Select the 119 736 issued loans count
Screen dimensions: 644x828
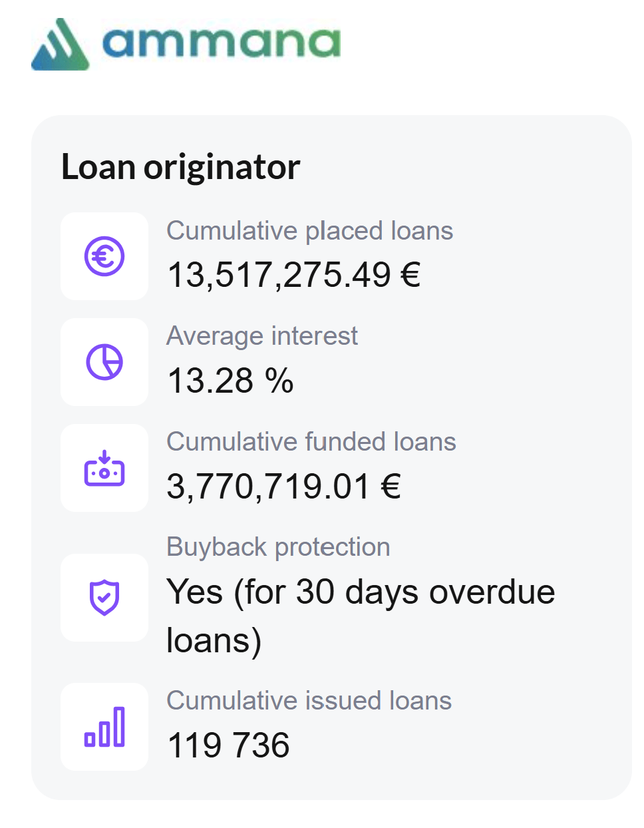228,745
